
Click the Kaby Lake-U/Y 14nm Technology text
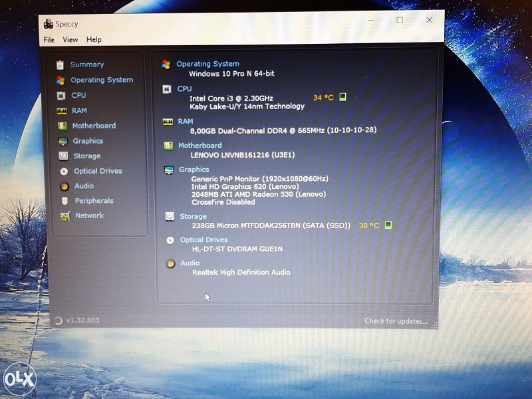(x=247, y=106)
